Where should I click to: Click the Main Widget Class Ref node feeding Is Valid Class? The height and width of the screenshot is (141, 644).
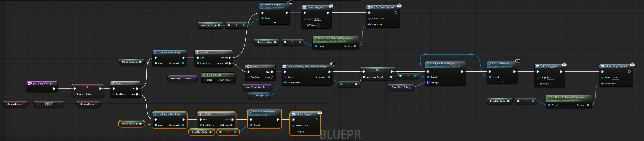click(x=181, y=79)
